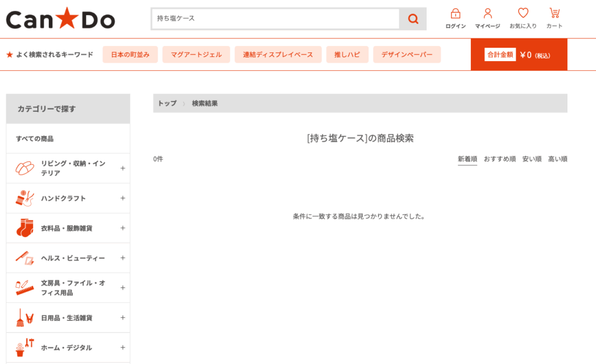The image size is (596, 364).
Task: Sort results by 新着順
Action: point(467,159)
